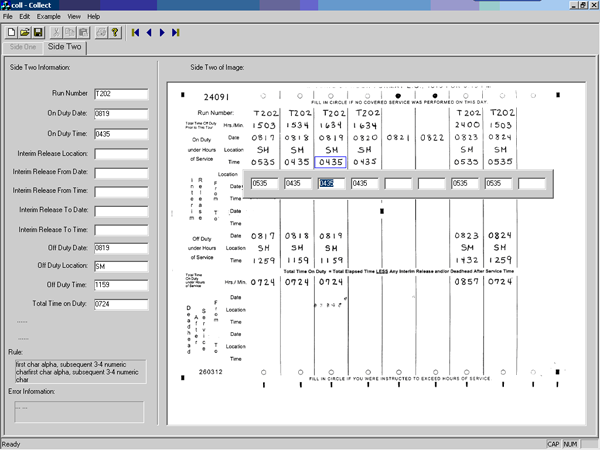Click the 0821 date value on form
Screen dimensions: 600x450
pos(398,137)
